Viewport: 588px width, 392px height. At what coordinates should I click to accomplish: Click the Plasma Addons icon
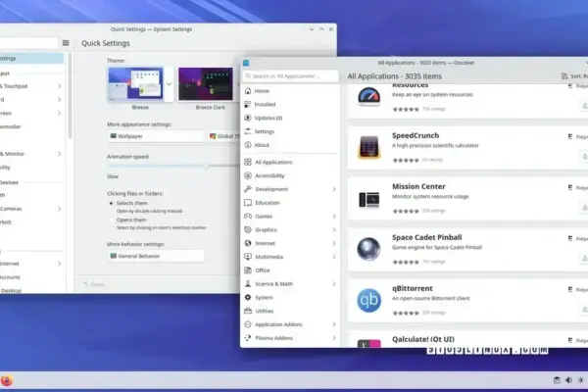click(x=248, y=337)
